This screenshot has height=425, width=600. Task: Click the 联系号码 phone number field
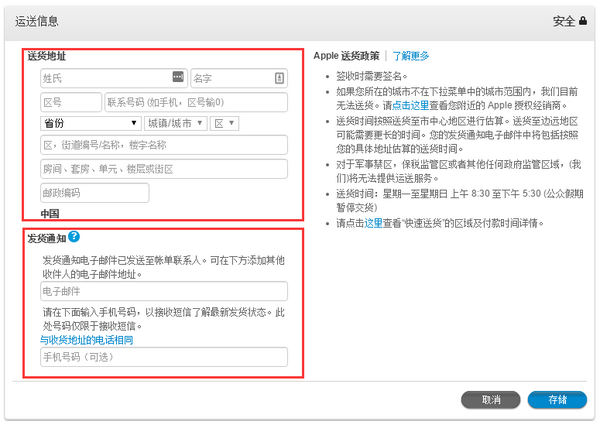pyautogui.click(x=196, y=102)
